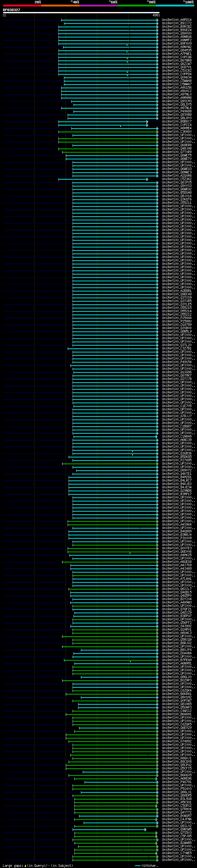Open the UniRef100_P25444 hit
The height and width of the screenshot is (868, 197).
pyautogui.click(x=176, y=318)
